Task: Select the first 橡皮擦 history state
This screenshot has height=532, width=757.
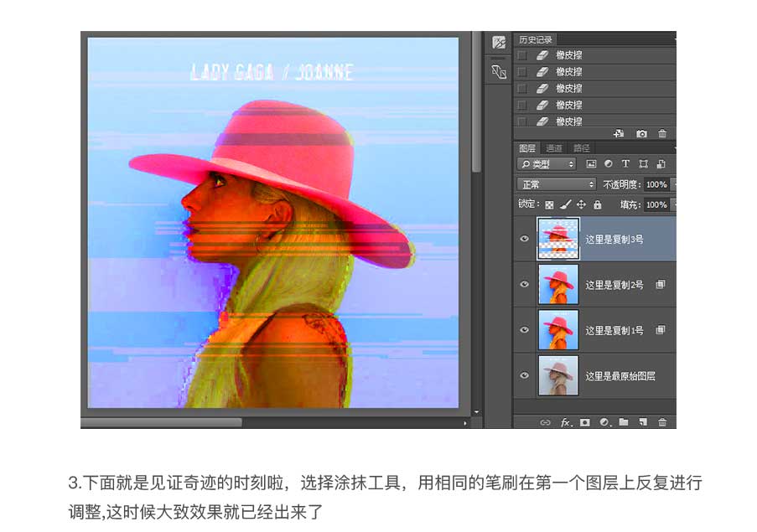Action: 595,55
